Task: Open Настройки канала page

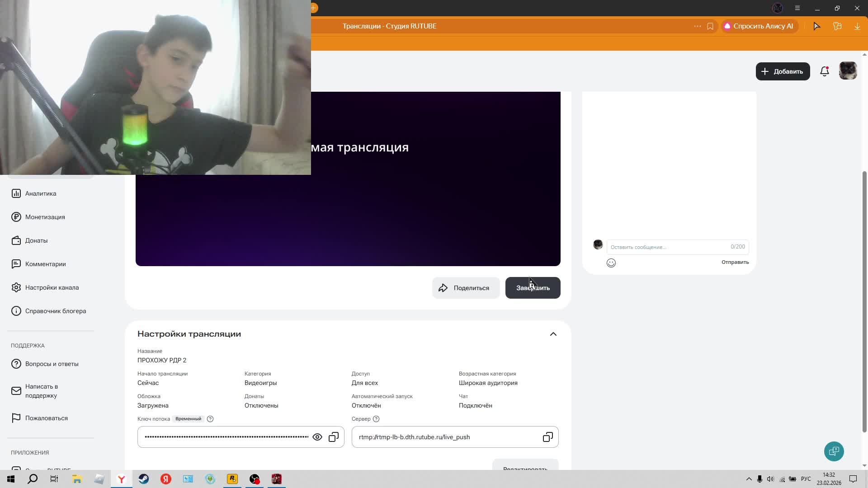Action: click(x=52, y=287)
